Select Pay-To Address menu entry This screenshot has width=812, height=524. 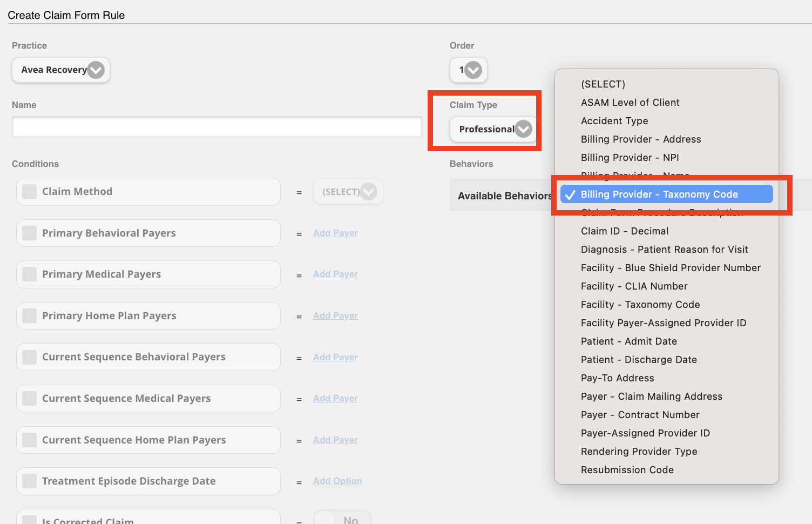click(x=617, y=378)
